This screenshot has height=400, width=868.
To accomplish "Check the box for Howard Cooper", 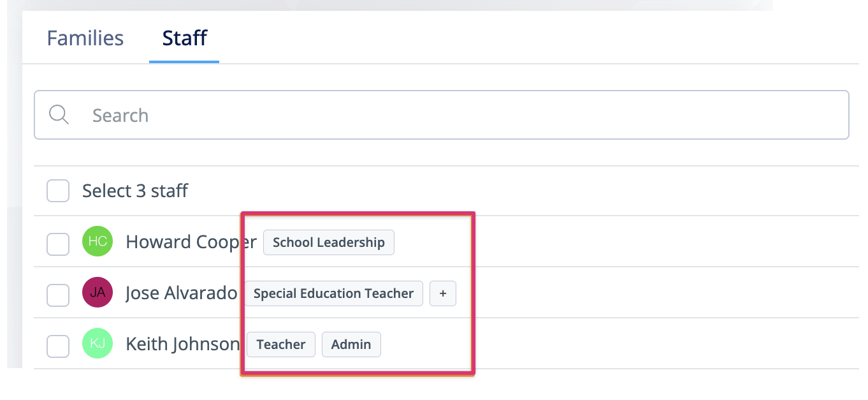I will (58, 244).
